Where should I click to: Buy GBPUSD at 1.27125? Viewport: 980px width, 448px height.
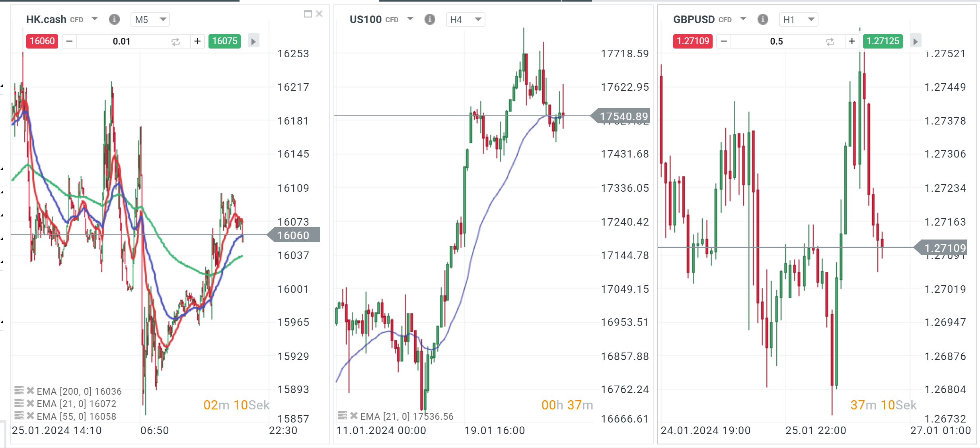pos(883,41)
